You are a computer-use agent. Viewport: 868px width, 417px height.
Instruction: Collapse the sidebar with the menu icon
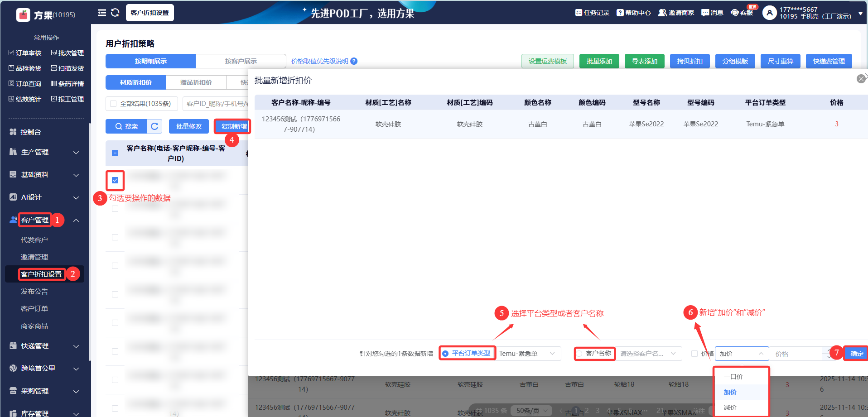102,13
